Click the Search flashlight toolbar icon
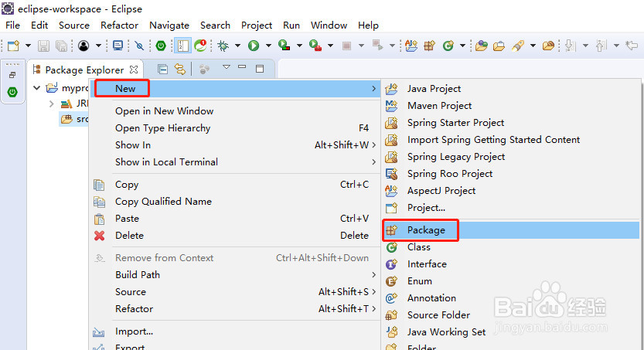Screen dimensions: 644x350 tap(518, 46)
